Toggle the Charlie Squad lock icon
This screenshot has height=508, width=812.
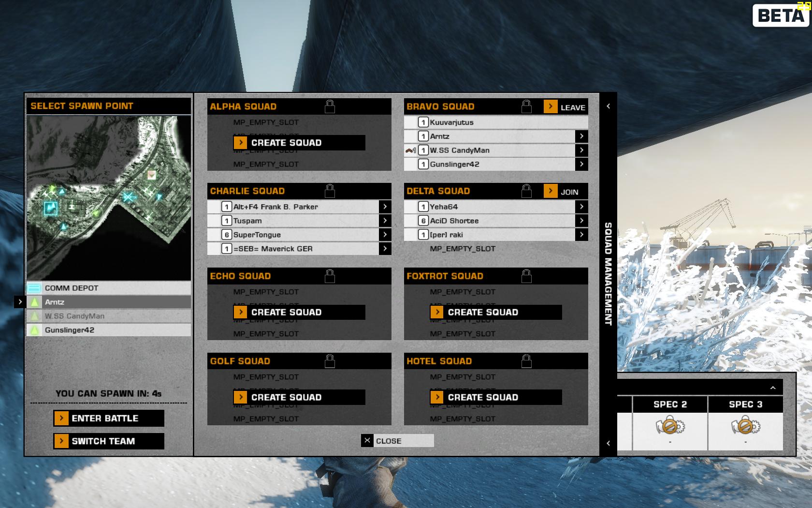(330, 191)
